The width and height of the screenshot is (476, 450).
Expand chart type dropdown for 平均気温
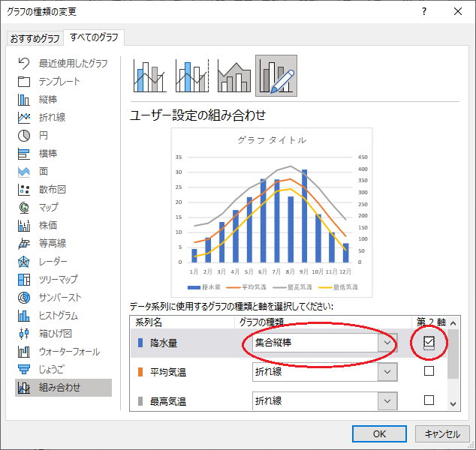tap(387, 372)
